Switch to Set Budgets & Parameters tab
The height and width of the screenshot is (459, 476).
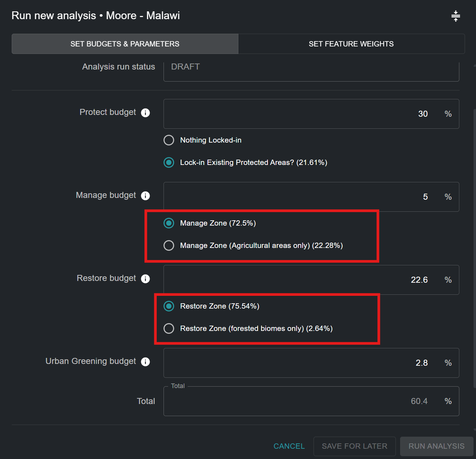pyautogui.click(x=125, y=44)
